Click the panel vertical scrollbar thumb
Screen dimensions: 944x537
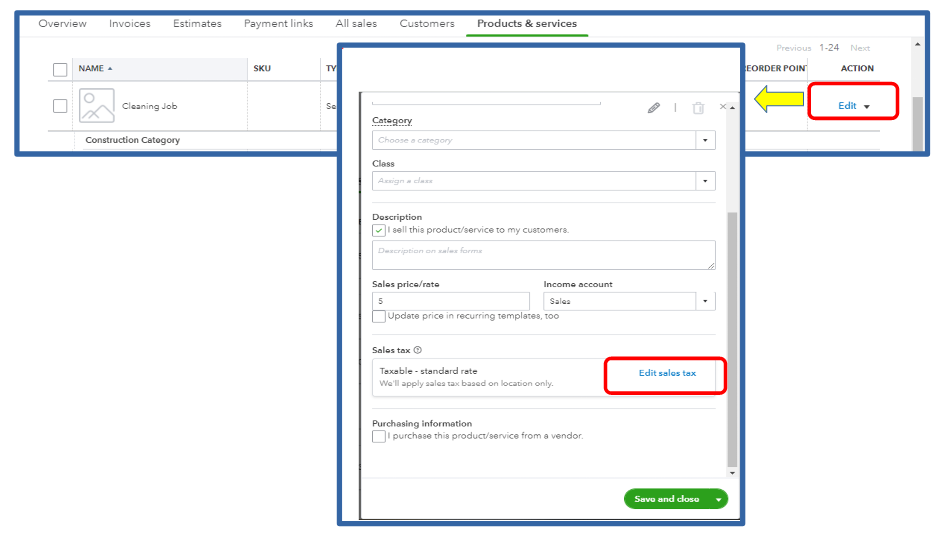tap(732, 340)
